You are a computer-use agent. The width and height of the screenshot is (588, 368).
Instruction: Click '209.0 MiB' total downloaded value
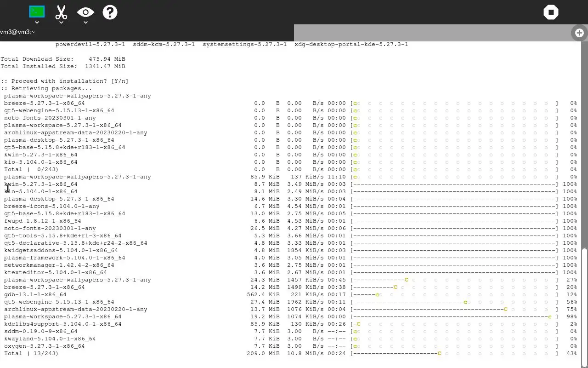(x=263, y=353)
